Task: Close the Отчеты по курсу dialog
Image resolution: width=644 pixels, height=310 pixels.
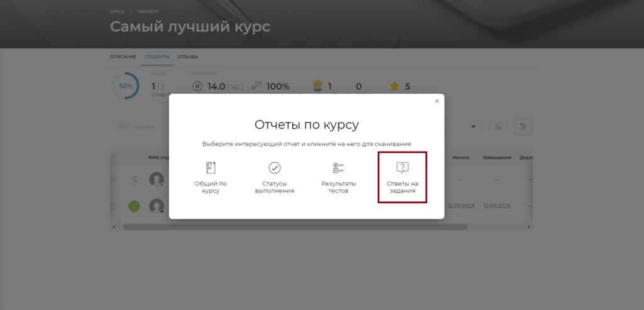Action: [x=436, y=101]
